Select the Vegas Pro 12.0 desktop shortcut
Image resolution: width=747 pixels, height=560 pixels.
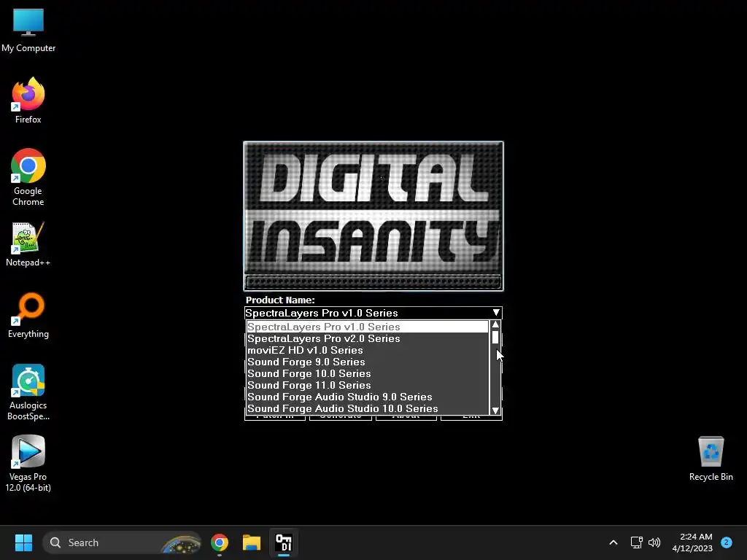(x=28, y=464)
